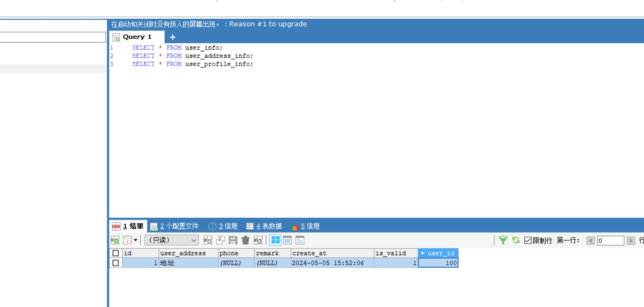The image size is (644, 307).
Task: Select the (NULL) cell under phone
Action: [x=236, y=263]
